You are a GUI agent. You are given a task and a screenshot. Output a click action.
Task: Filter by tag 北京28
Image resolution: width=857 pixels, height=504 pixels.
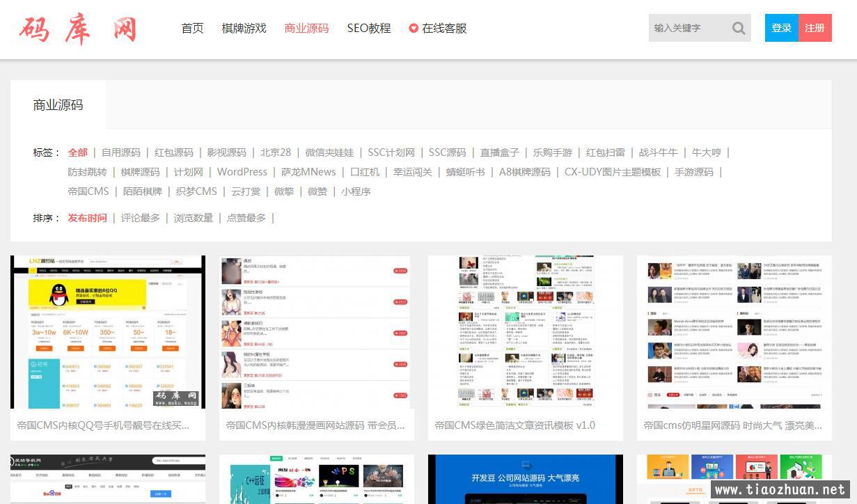tap(276, 152)
